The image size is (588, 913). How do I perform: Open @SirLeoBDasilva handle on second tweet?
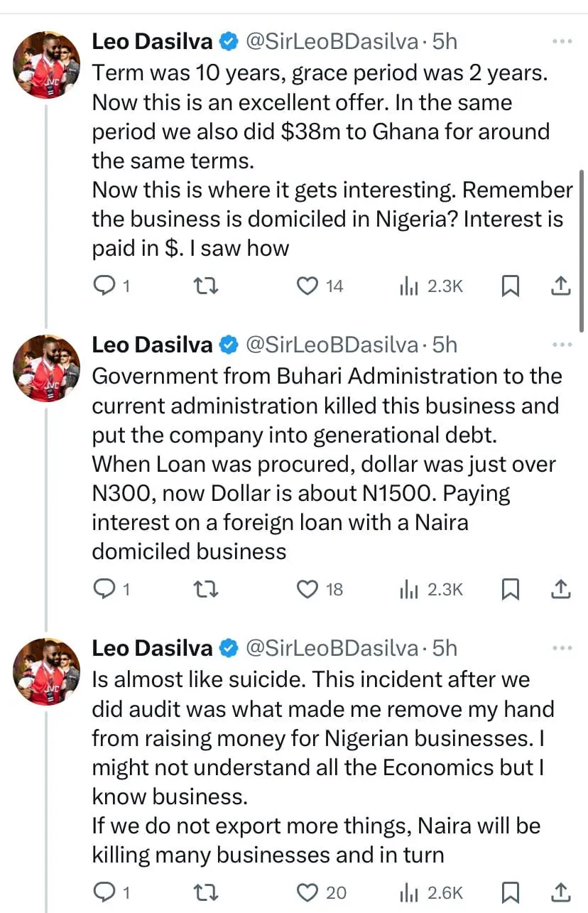point(331,345)
